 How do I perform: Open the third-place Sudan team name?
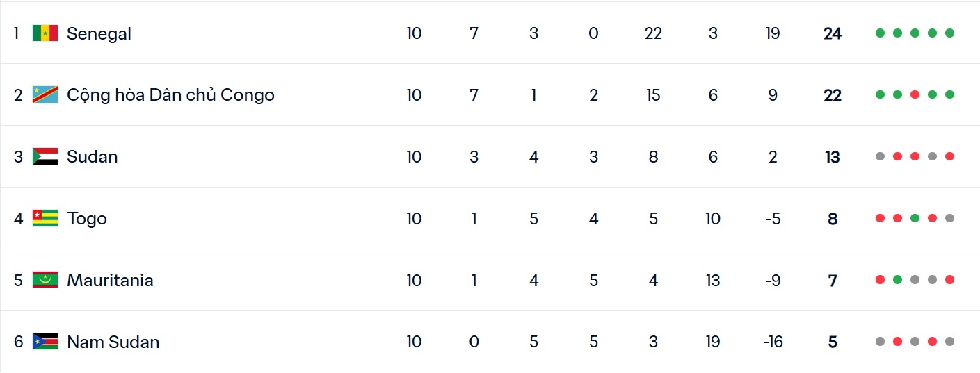(92, 157)
